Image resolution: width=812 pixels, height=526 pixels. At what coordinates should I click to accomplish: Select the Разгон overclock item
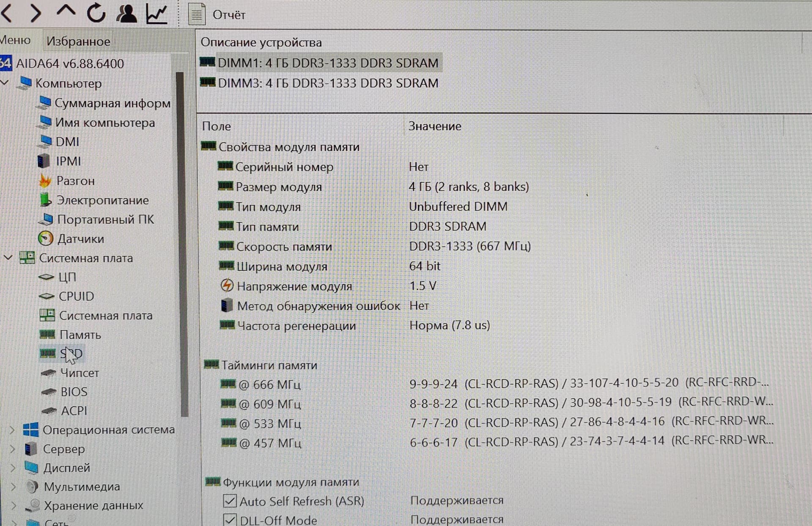[75, 181]
